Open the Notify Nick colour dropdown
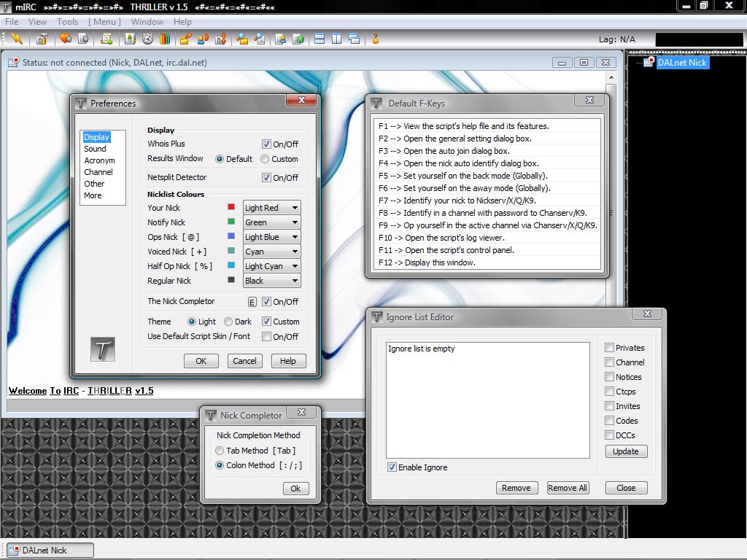747x560 pixels. [272, 222]
